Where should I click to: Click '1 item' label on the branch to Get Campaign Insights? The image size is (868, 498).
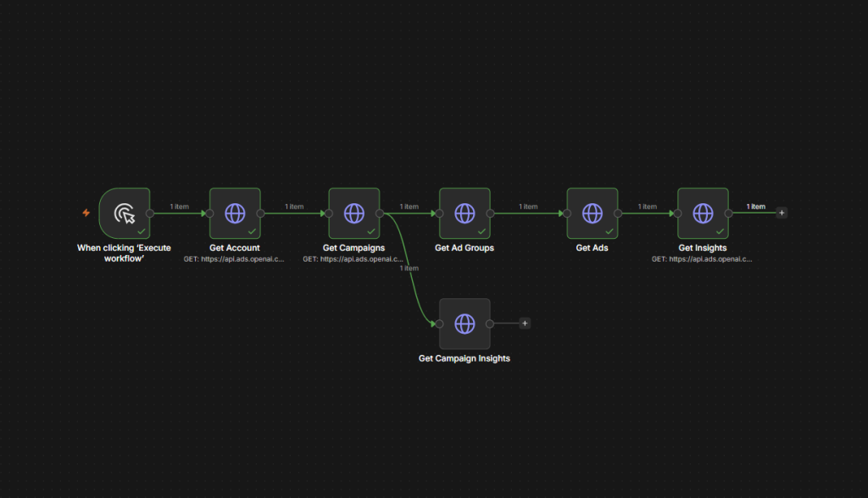[x=409, y=268]
